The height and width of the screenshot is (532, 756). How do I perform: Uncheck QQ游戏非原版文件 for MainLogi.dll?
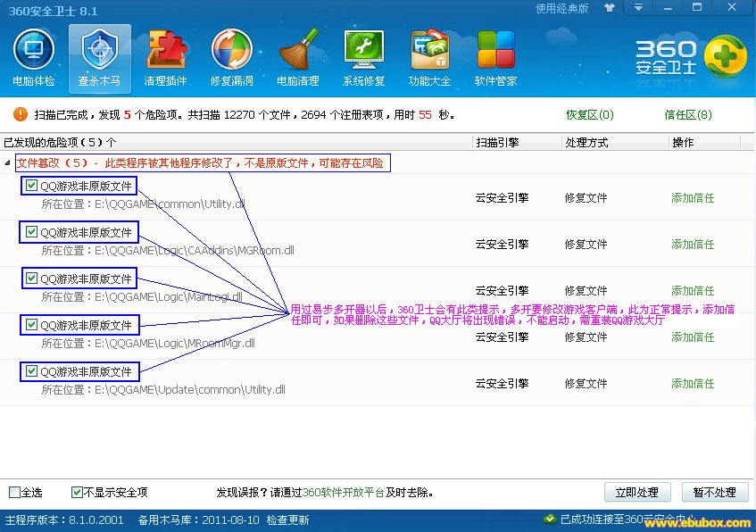point(31,278)
